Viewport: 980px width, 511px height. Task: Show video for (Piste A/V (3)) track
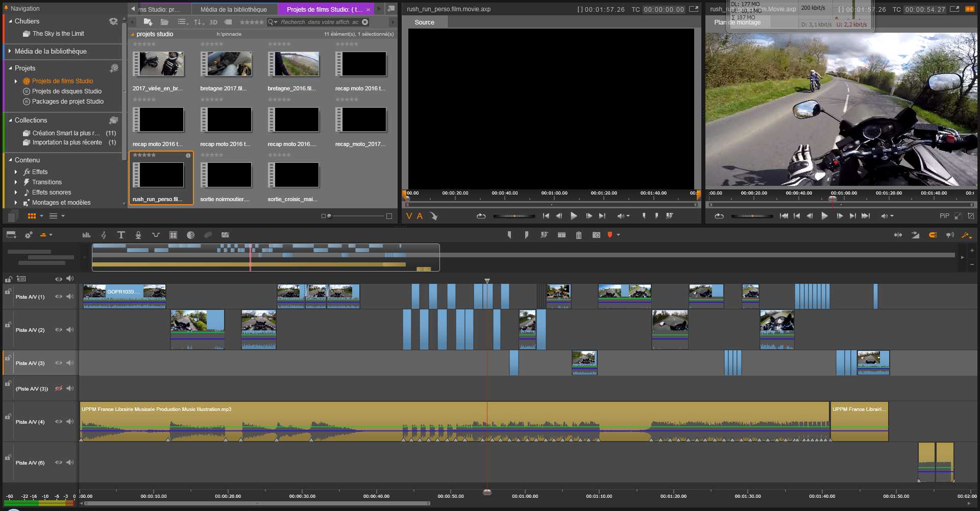(59, 388)
